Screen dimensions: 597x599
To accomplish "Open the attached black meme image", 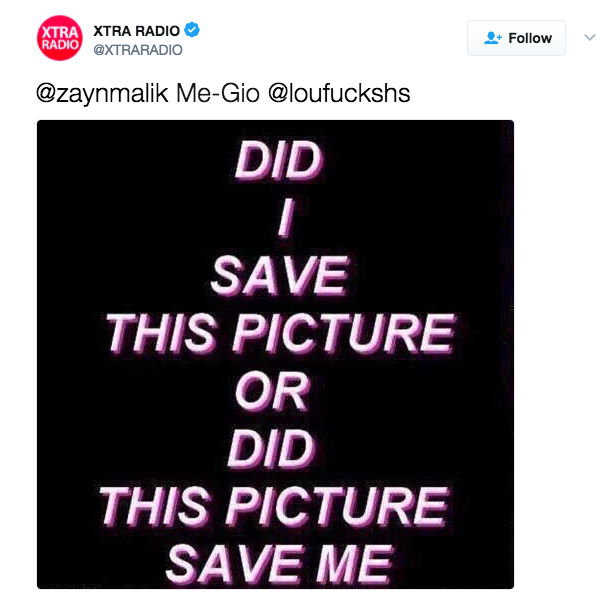I will (275, 354).
